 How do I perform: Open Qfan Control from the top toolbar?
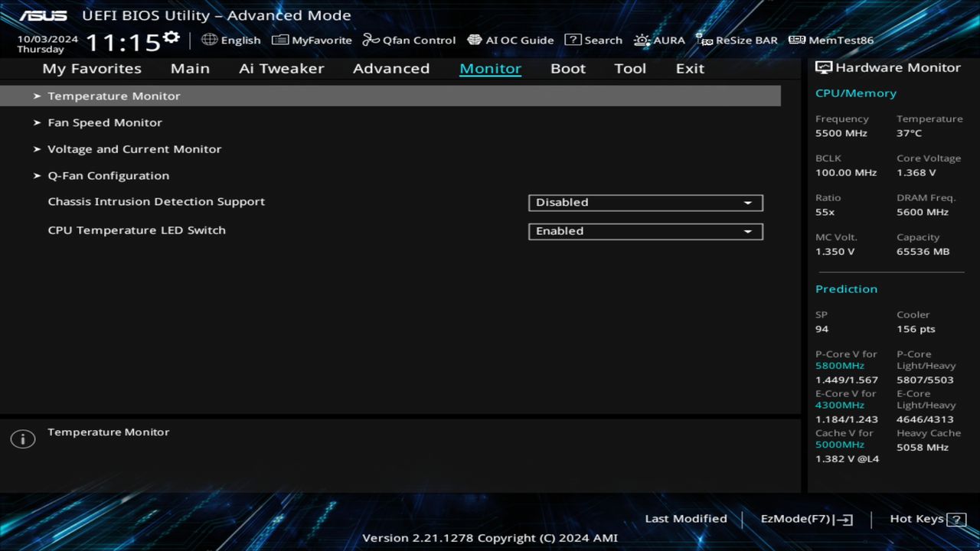pos(409,40)
